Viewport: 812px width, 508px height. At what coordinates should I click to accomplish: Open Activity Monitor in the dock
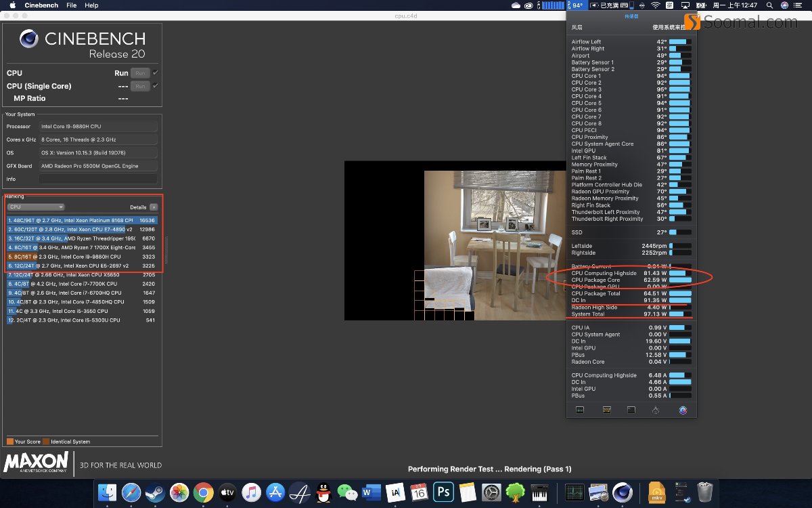tap(574, 492)
